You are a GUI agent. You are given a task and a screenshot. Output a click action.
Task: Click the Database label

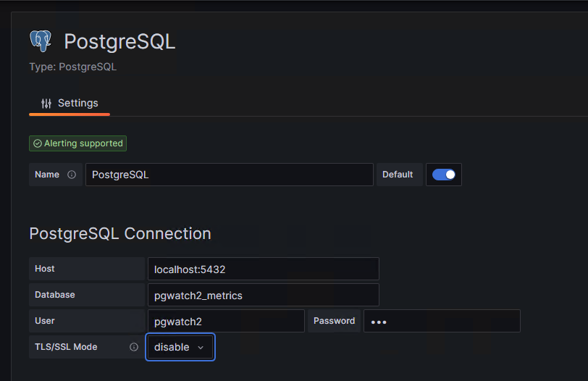[55, 295]
